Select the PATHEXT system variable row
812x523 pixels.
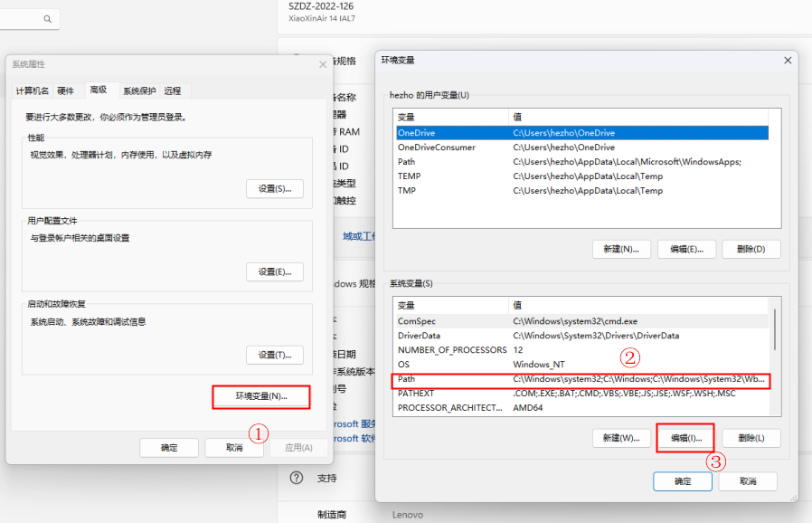click(x=582, y=394)
